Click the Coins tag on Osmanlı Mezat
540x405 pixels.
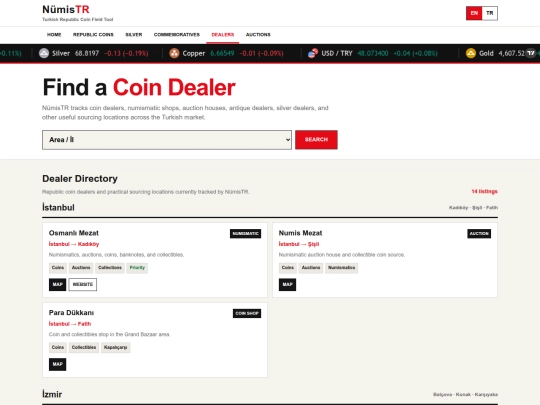[x=58, y=268]
